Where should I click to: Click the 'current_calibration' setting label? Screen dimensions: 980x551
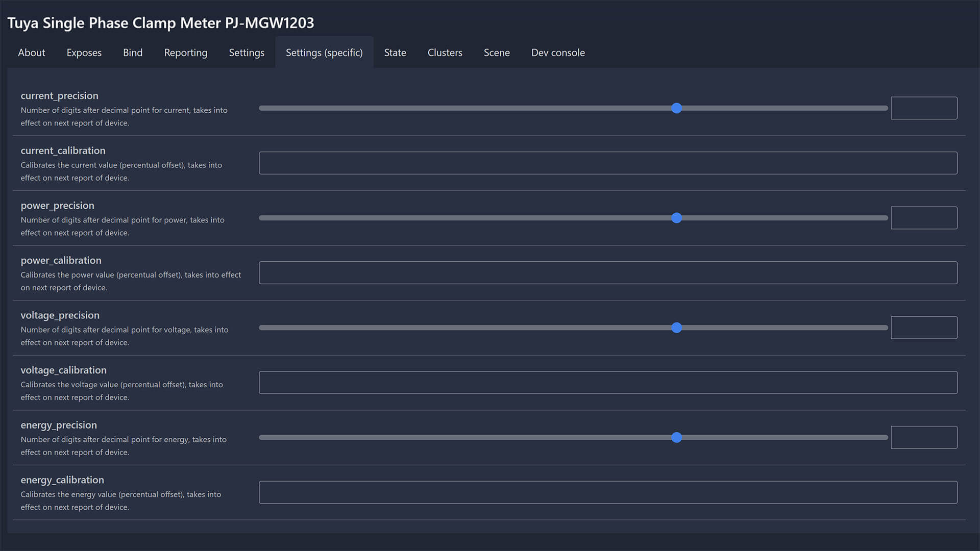tap(63, 151)
